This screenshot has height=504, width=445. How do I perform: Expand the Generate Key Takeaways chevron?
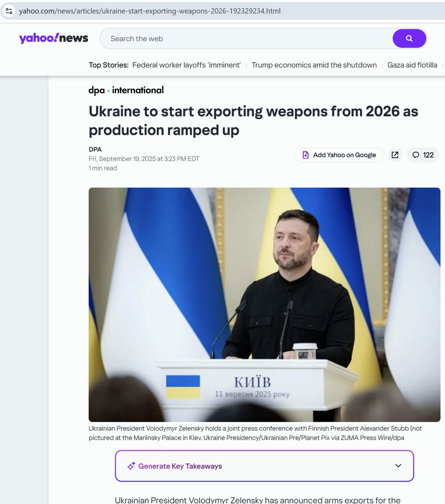[x=398, y=466]
